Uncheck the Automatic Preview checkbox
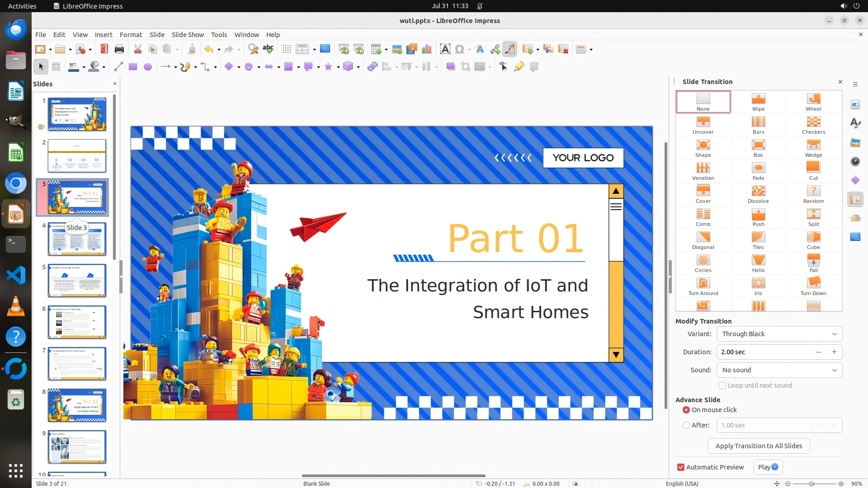 [x=681, y=467]
